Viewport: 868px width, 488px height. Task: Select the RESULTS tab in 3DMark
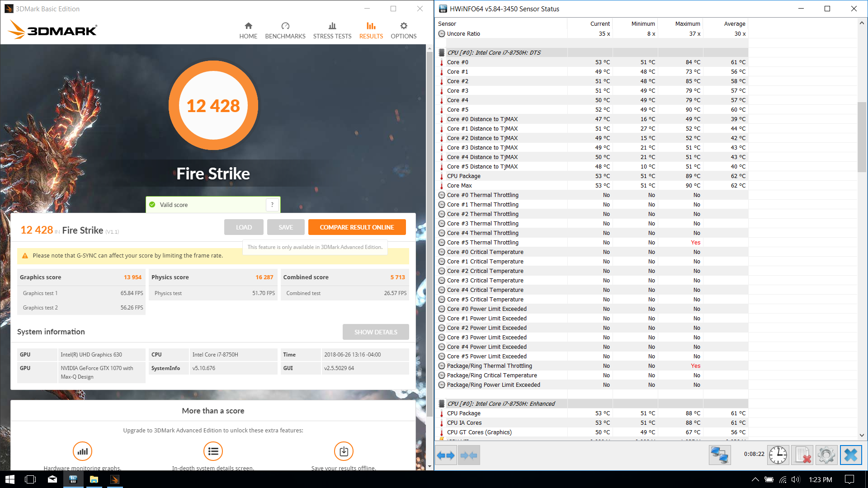371,31
